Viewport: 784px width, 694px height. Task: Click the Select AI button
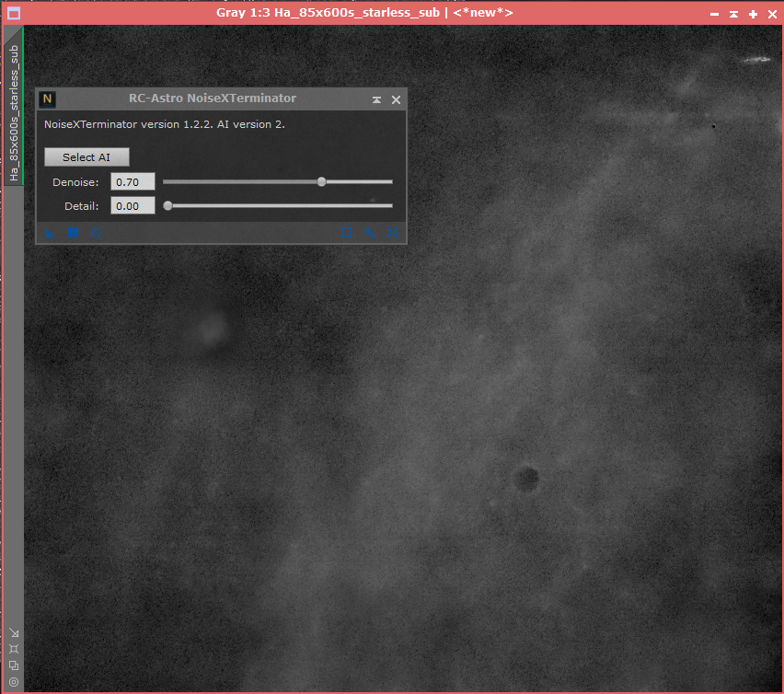[86, 157]
